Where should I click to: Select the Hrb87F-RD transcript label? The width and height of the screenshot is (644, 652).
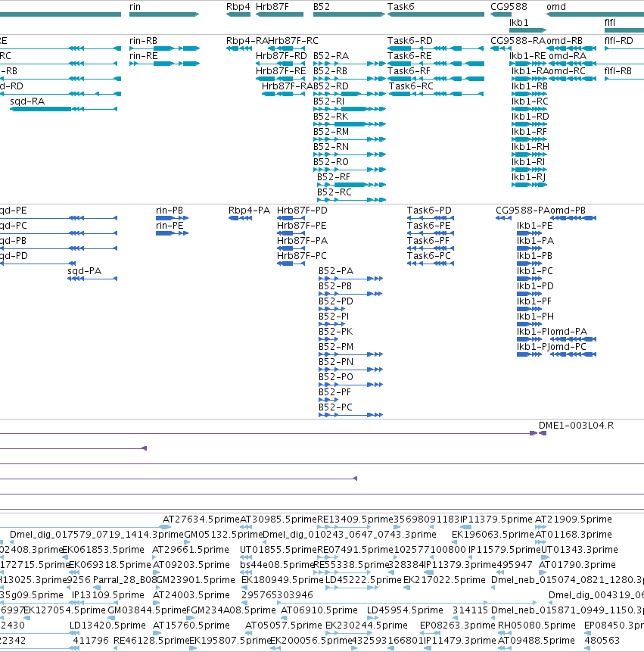click(x=282, y=56)
